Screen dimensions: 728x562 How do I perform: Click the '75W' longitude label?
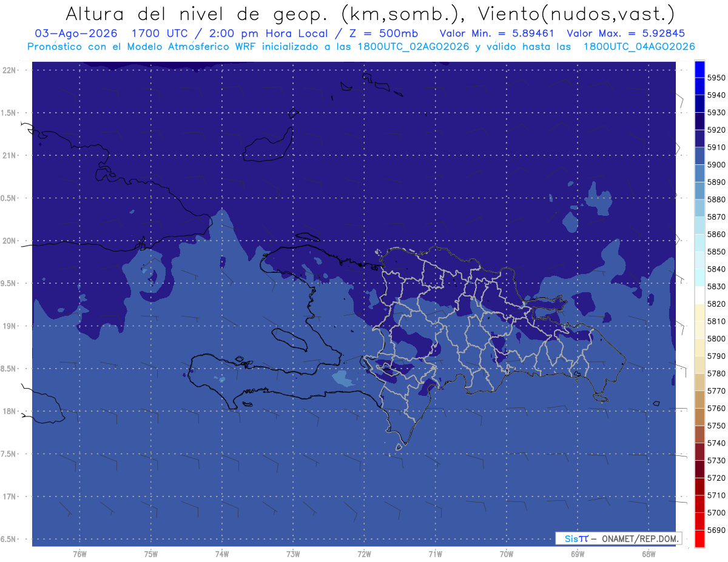[150, 554]
